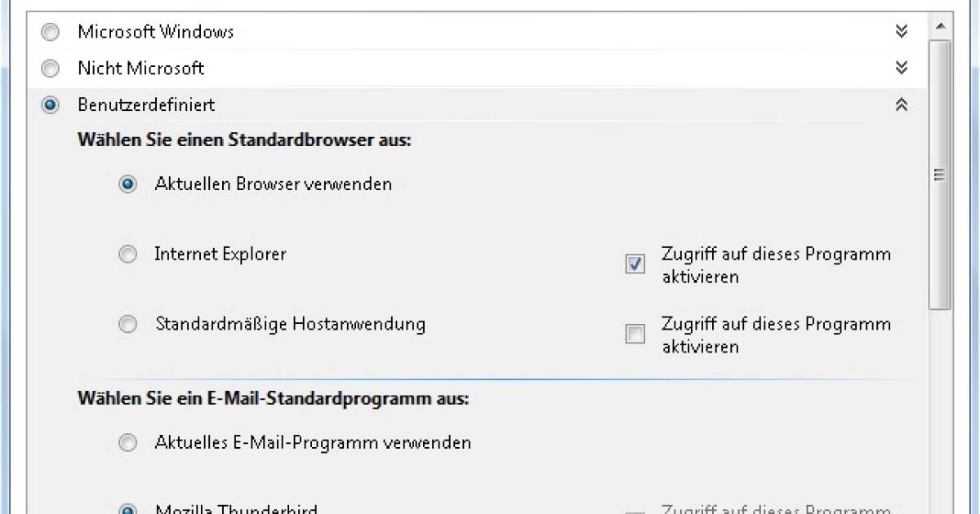Expand the Microsoft Windows section
980x514 pixels.
901,31
